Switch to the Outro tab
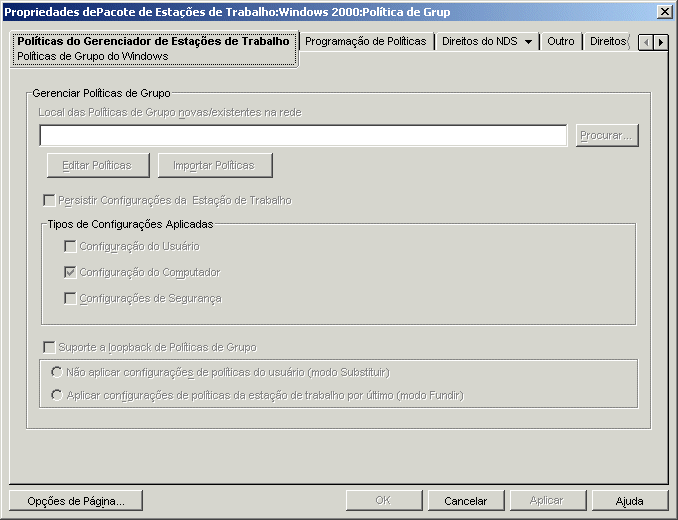678x520 pixels. pyautogui.click(x=561, y=41)
